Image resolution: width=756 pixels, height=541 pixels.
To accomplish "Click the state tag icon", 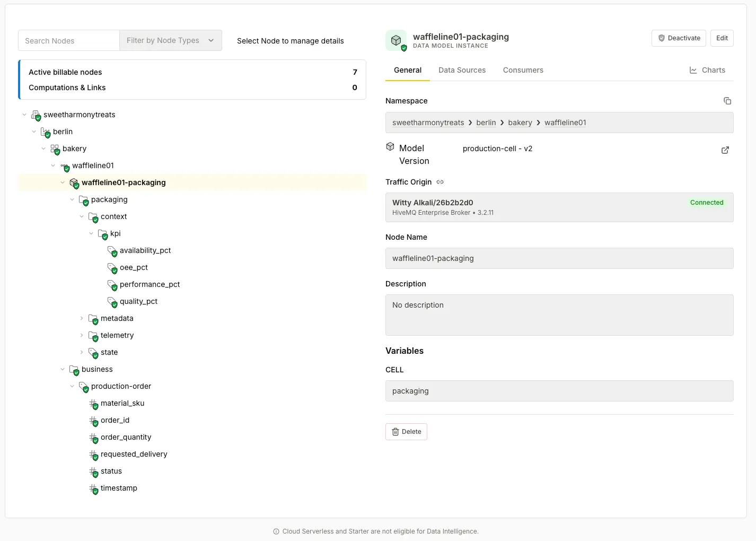I will tap(93, 353).
